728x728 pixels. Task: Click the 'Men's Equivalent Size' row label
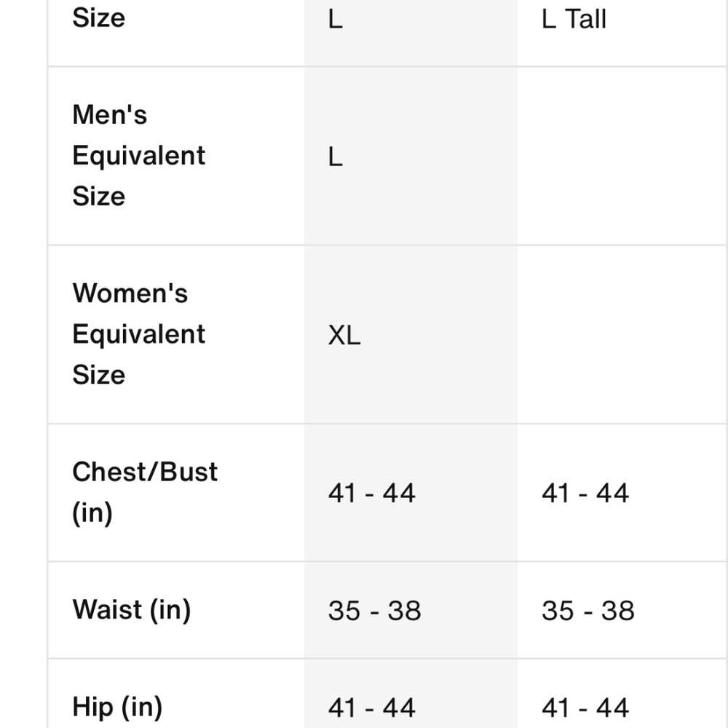[x=138, y=155]
